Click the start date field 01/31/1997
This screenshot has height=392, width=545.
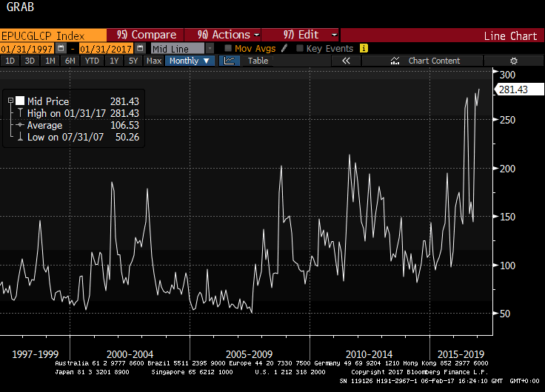click(x=27, y=49)
